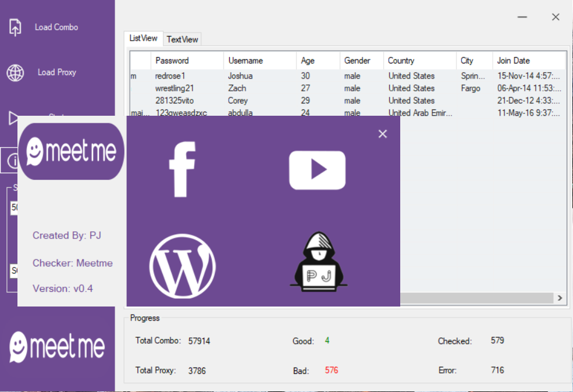Open the WordPress logo icon
Viewport: 573px width, 392px height.
pos(182,266)
